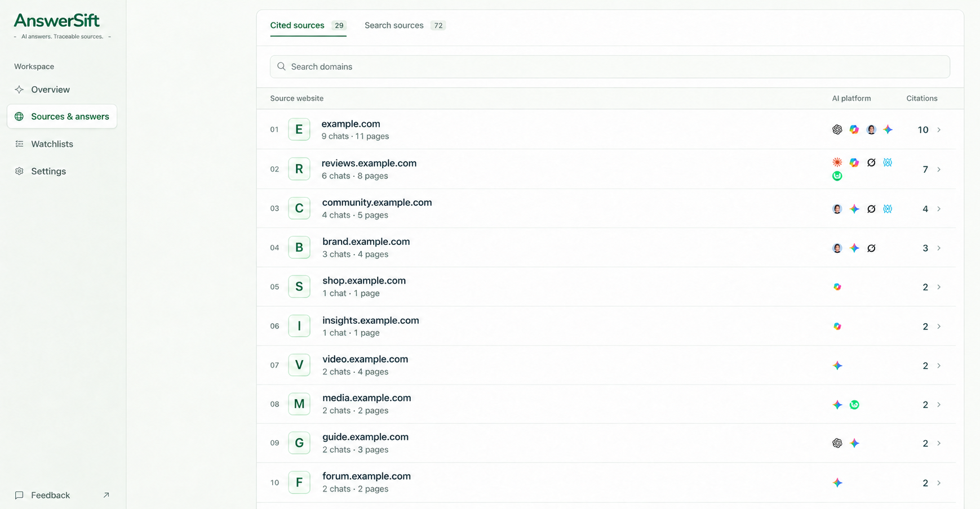The width and height of the screenshot is (980, 509).
Task: Click the Overview sparkle icon in the sidebar
Action: point(19,90)
